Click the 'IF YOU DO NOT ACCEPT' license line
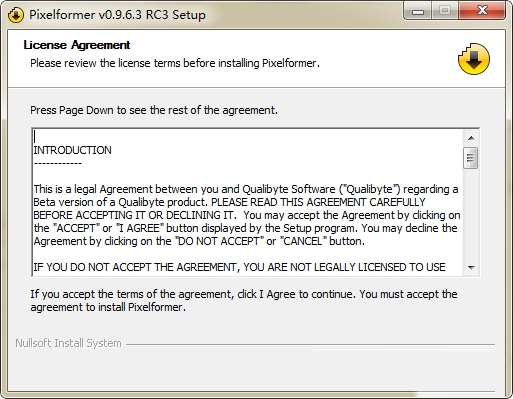513x399 pixels. click(x=239, y=267)
